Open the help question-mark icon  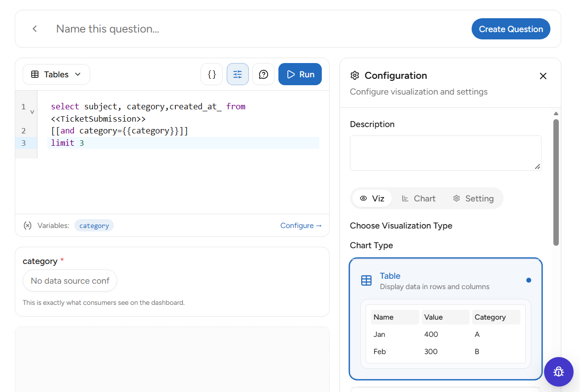coord(263,74)
